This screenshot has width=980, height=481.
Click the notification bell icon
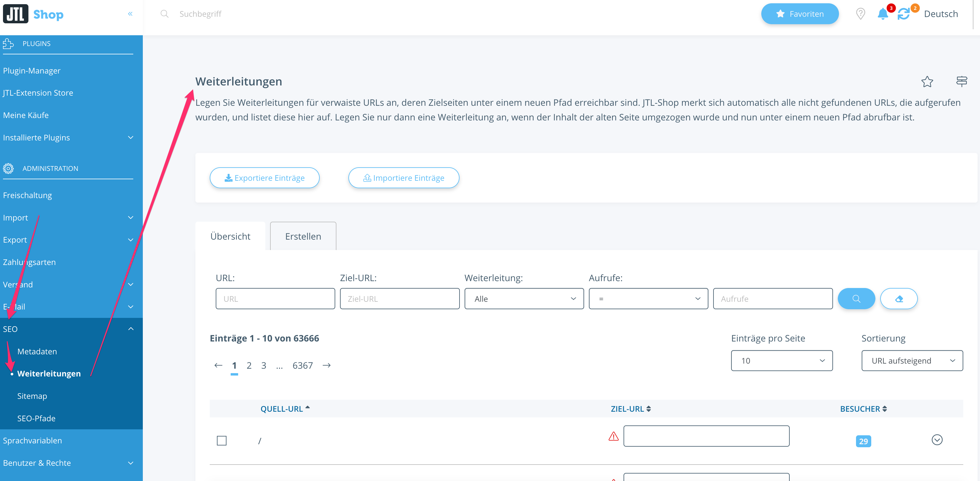[882, 14]
